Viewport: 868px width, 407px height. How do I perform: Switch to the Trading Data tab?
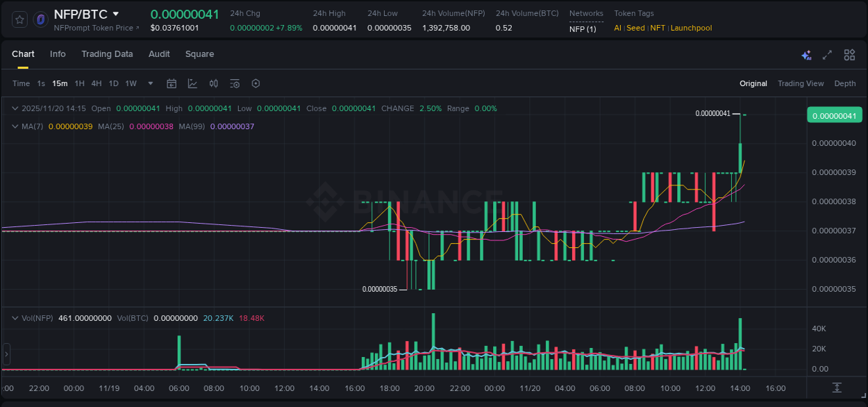(107, 54)
